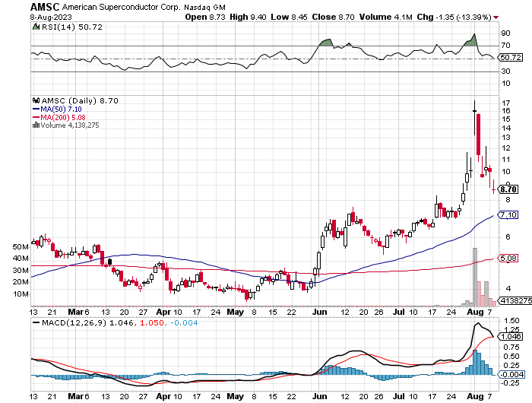Image resolution: width=532 pixels, height=403 pixels.
Task: Click the company name American Superconductor Corp.
Action: [121, 7]
